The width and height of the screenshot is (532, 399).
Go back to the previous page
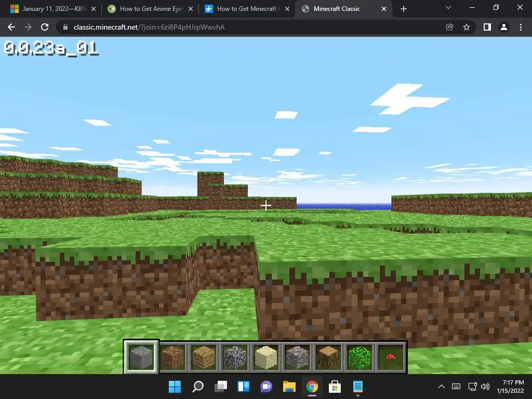pos(11,27)
